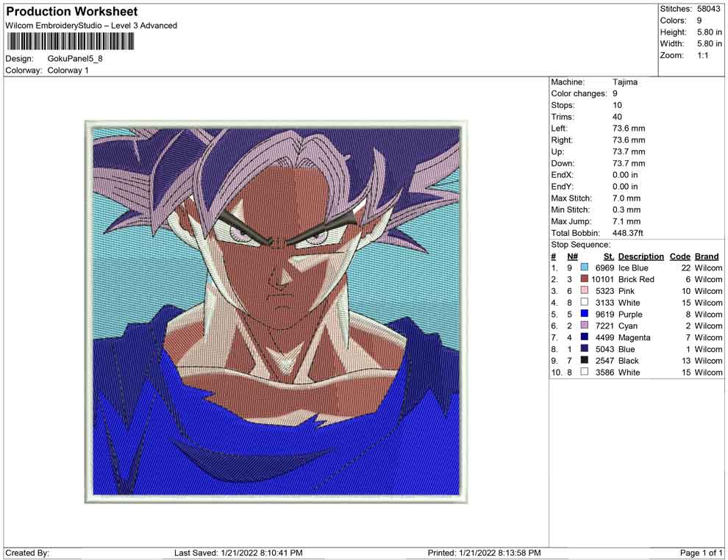Click the 'Printed: 1/21/2022 8:13:58 PM' text
This screenshot has height=560, width=728.
(485, 553)
